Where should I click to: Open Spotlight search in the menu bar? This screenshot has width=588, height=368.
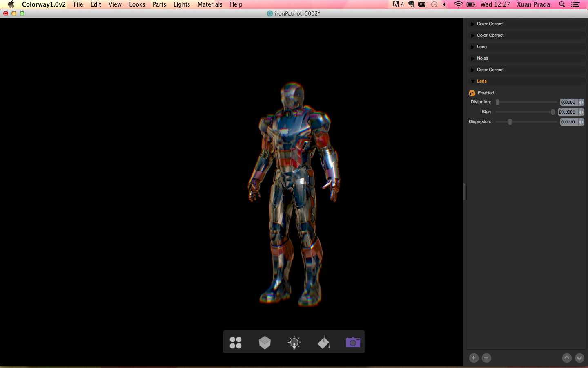click(x=562, y=4)
